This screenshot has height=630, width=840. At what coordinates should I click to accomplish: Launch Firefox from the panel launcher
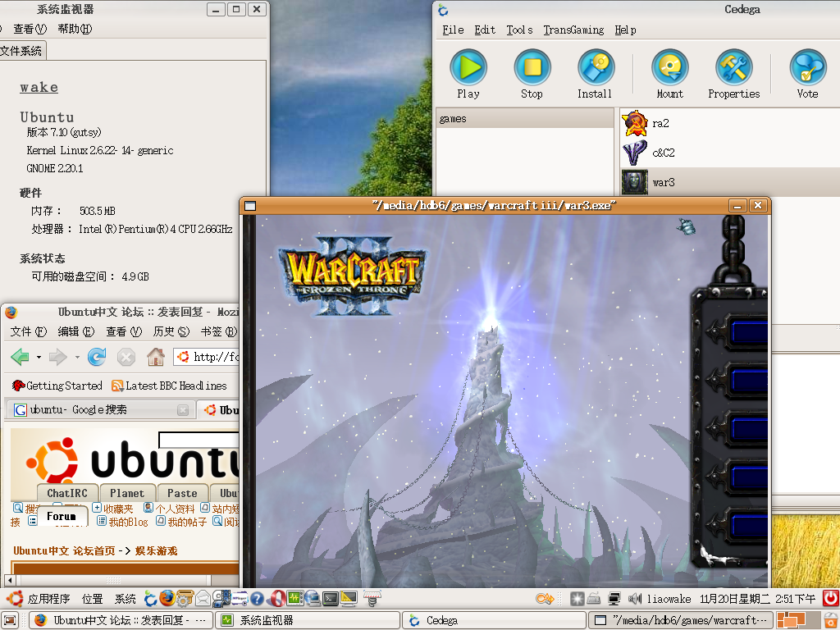coord(167,598)
